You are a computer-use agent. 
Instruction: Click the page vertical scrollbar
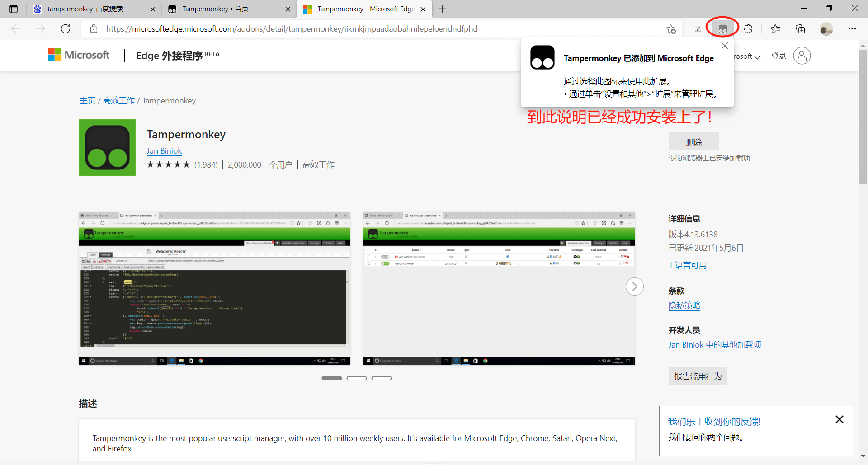(x=863, y=117)
